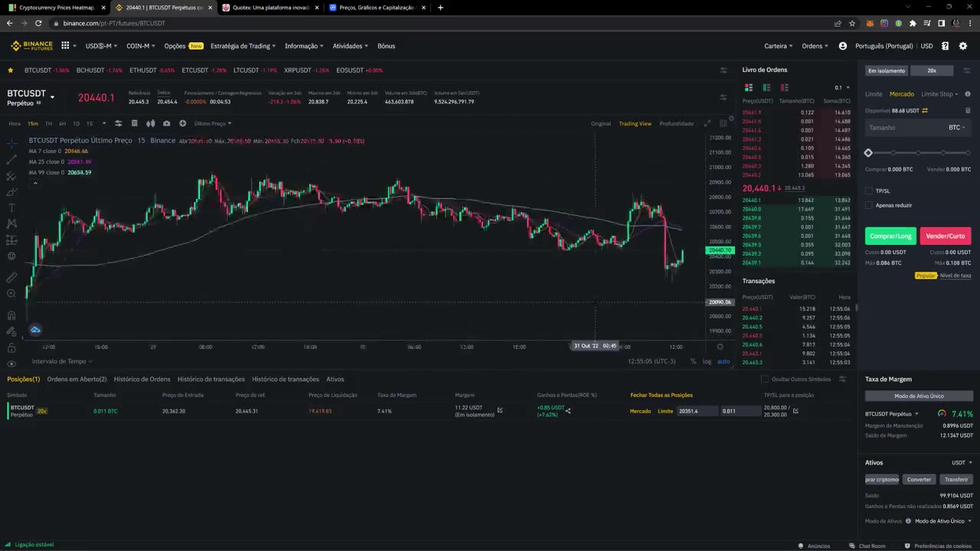Open the Limite Stop order type dropdown
The image size is (980, 551).
(939, 94)
